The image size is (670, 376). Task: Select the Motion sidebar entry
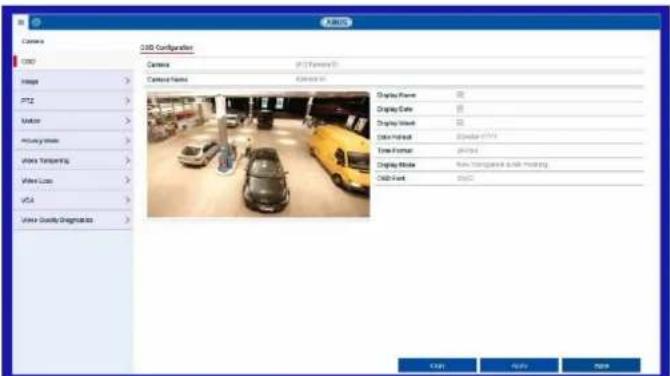pos(73,121)
